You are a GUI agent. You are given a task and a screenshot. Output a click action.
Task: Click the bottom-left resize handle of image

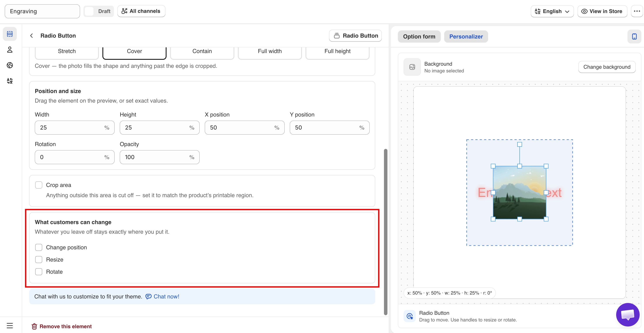coord(493,219)
